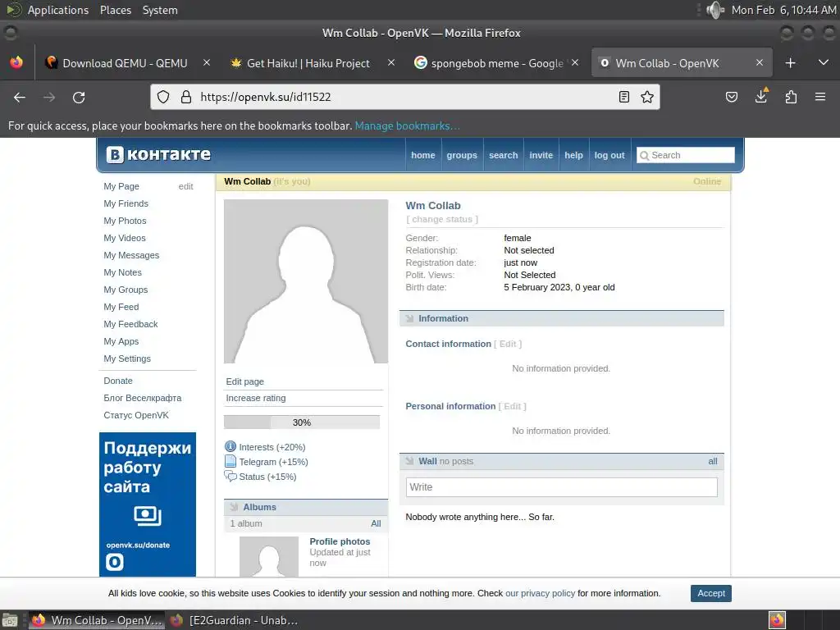Switch to E2Guardian taskbar window
840x630 pixels.
[x=234, y=620]
